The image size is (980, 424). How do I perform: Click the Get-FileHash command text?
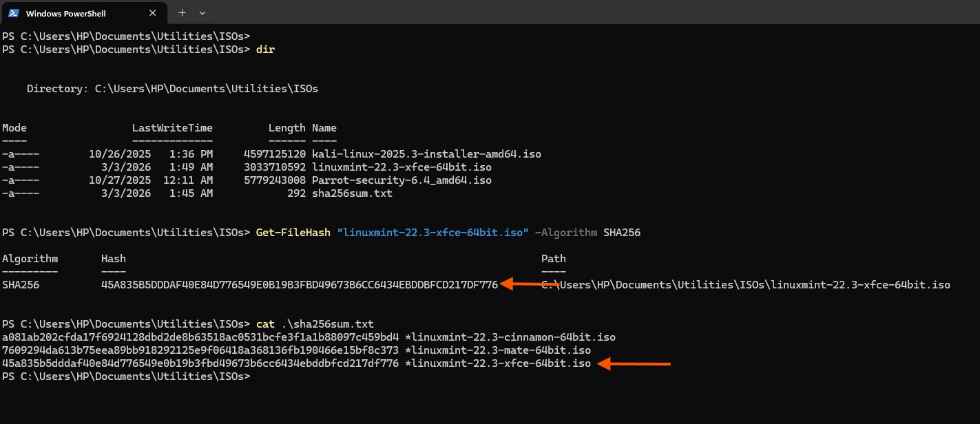point(292,233)
